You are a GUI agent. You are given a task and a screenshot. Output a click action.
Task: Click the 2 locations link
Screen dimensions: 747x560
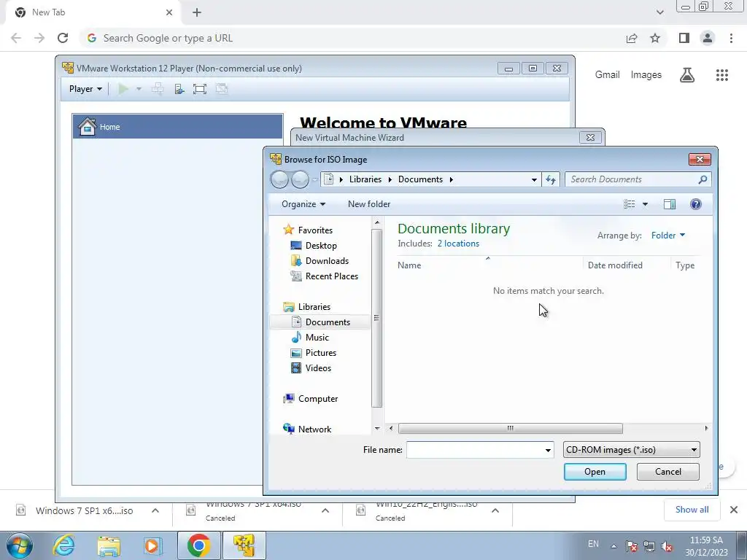(x=458, y=244)
